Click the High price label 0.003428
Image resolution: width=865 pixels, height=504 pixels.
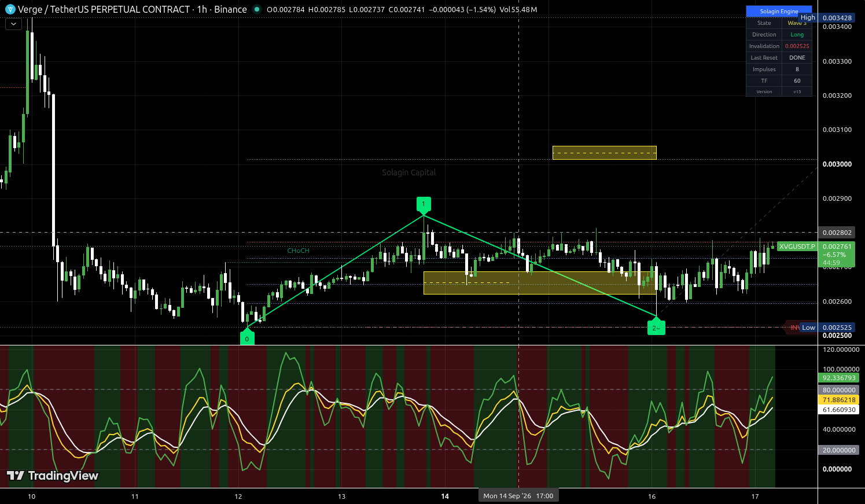(837, 18)
